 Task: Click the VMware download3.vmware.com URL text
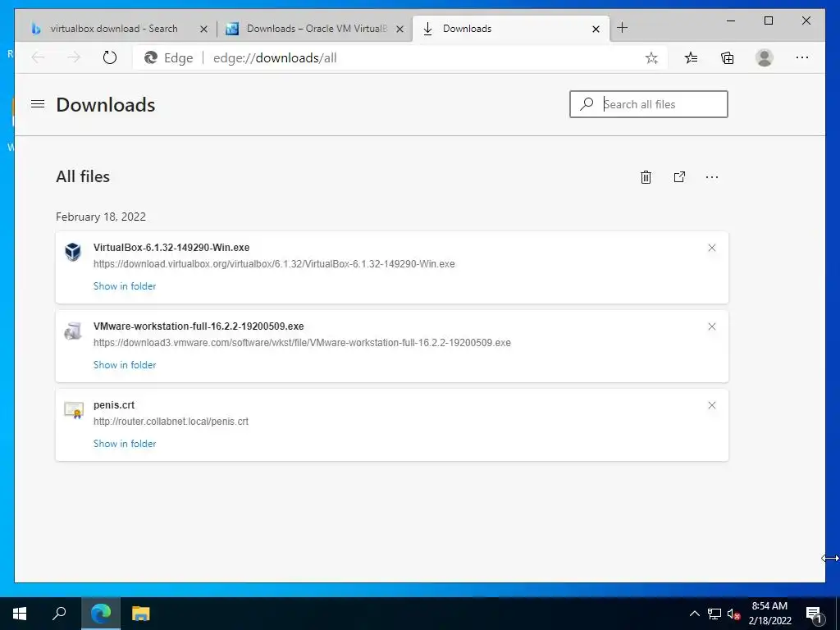pyautogui.click(x=302, y=342)
